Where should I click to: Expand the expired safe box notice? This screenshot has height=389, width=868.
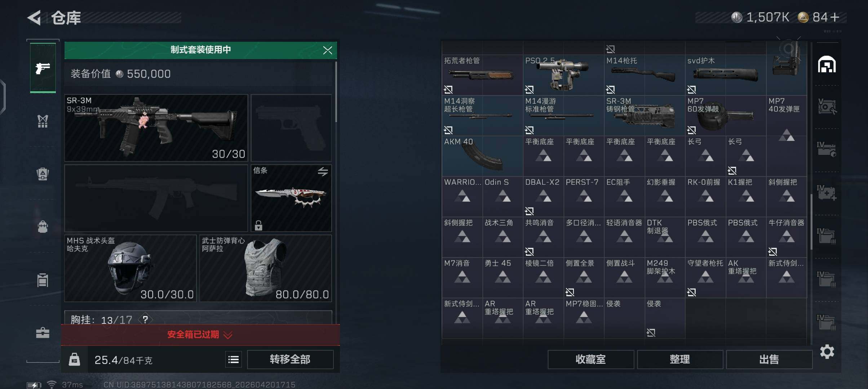pos(200,335)
